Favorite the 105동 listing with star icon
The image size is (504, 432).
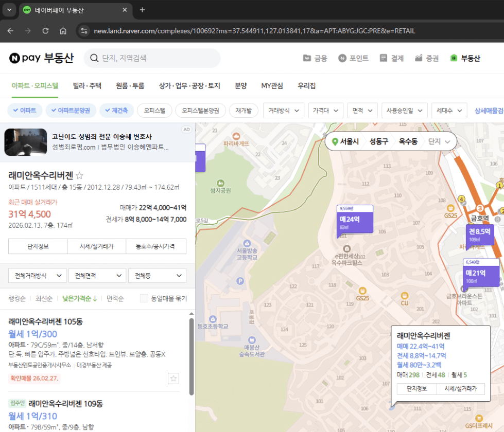(x=173, y=379)
